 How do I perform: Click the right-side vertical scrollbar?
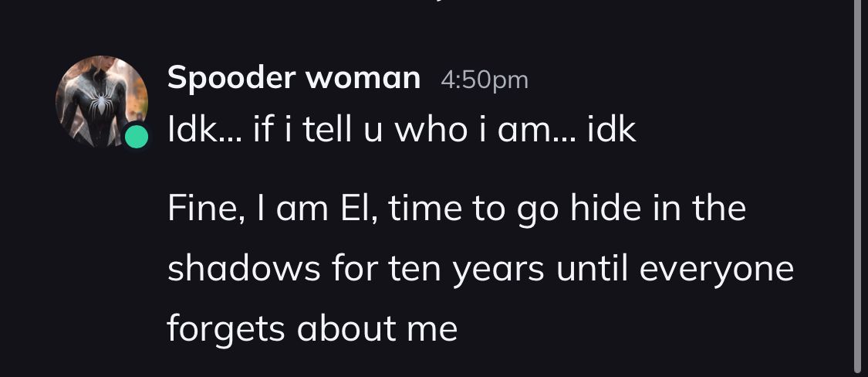point(857,185)
